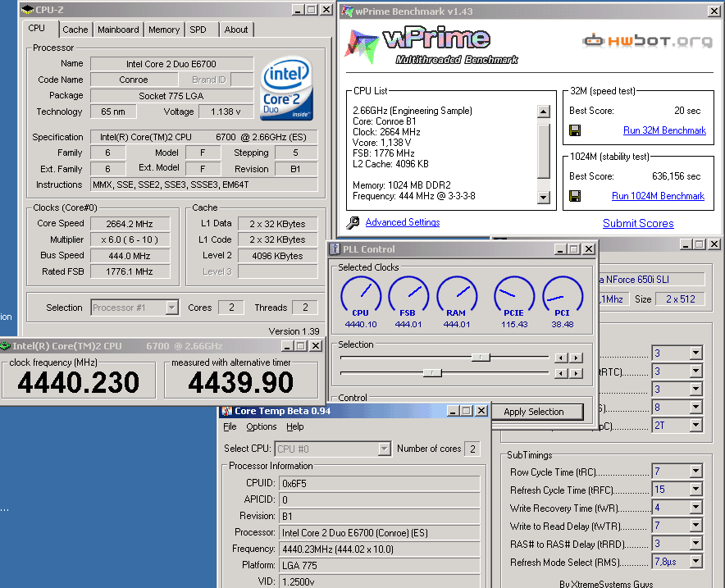
Task: Click the Run 32M Benchmark link
Action: pos(664,130)
